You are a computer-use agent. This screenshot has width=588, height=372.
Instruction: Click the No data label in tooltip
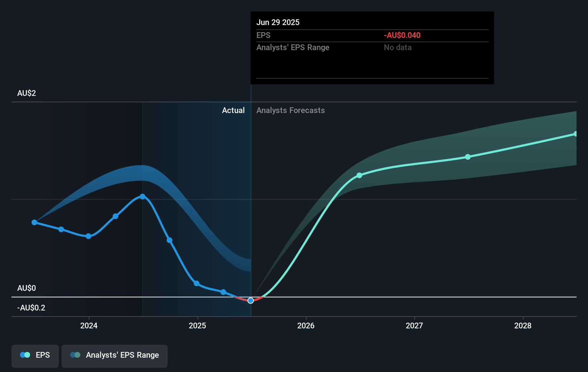pos(397,47)
